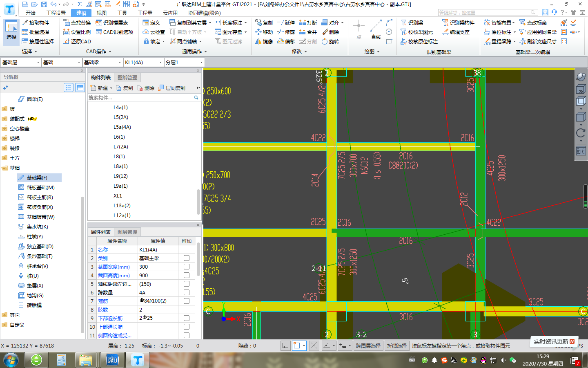
Task: Select the 镜像 mirror tool
Action: [264, 41]
